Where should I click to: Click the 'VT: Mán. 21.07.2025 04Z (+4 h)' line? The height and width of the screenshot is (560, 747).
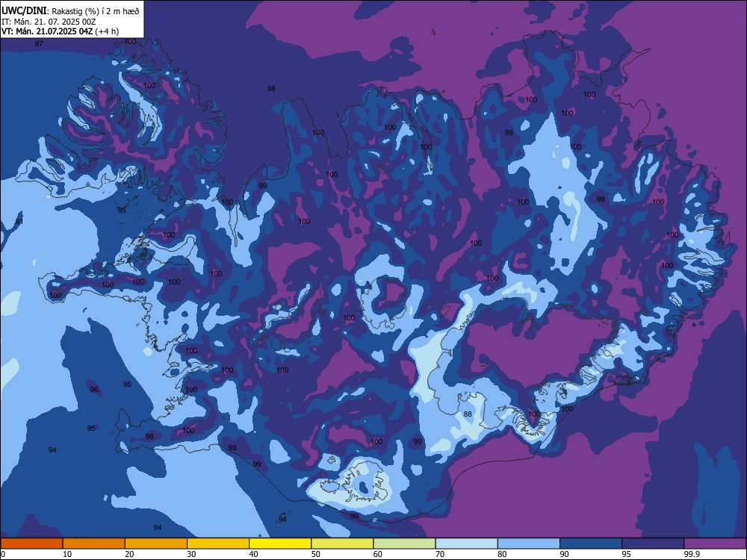tap(60, 31)
